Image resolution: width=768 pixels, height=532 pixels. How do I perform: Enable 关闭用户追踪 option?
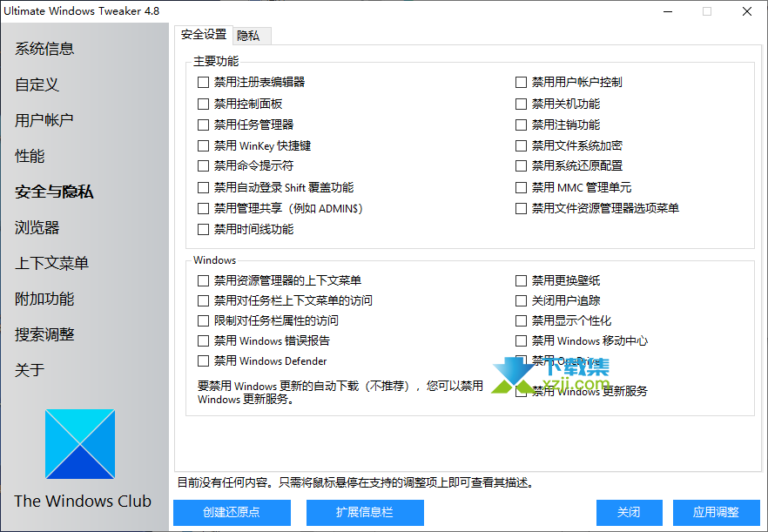tap(521, 300)
